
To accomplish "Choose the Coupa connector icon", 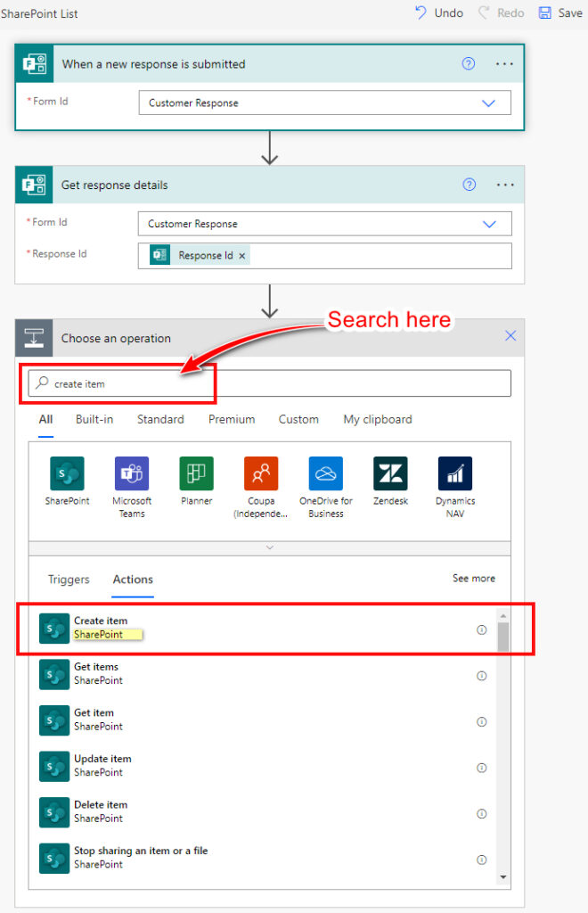I will tap(261, 473).
